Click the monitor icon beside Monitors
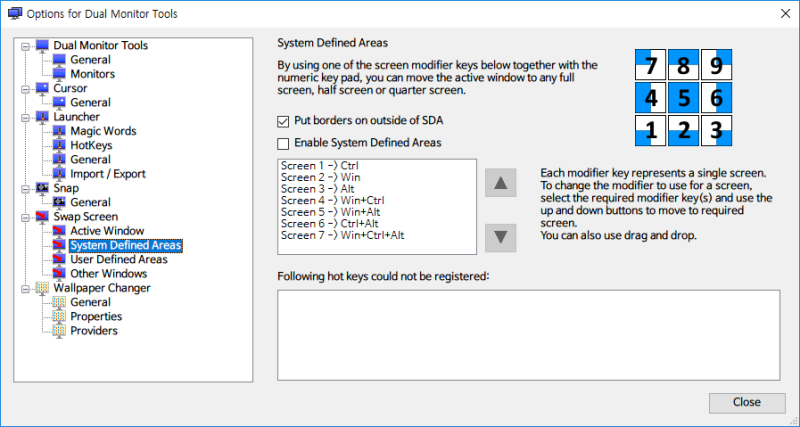 point(59,74)
